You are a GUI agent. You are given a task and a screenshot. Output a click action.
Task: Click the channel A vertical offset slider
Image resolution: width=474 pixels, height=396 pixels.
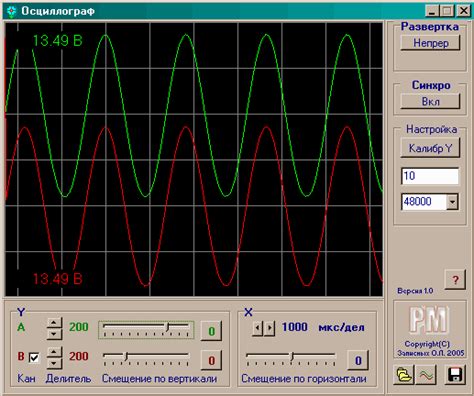[146, 330]
